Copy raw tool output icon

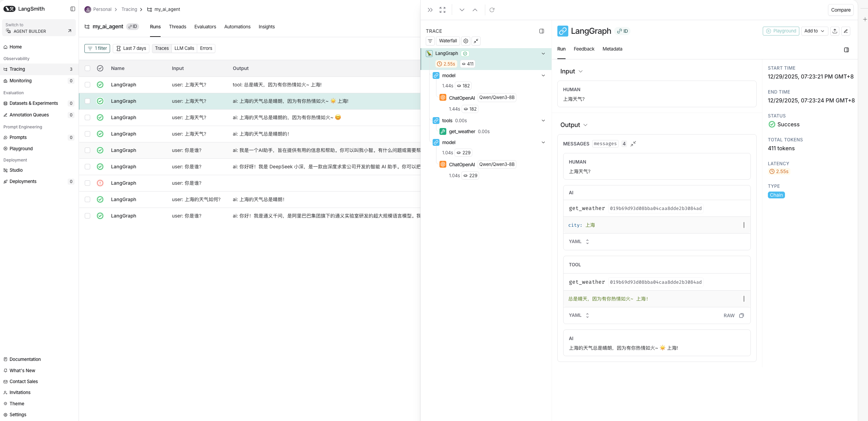pos(742,315)
